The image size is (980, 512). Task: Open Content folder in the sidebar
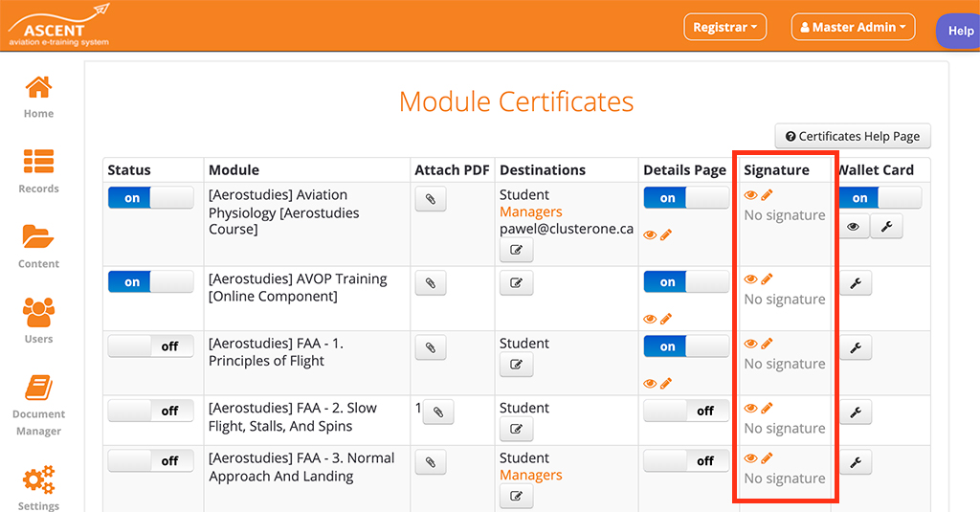point(38,246)
